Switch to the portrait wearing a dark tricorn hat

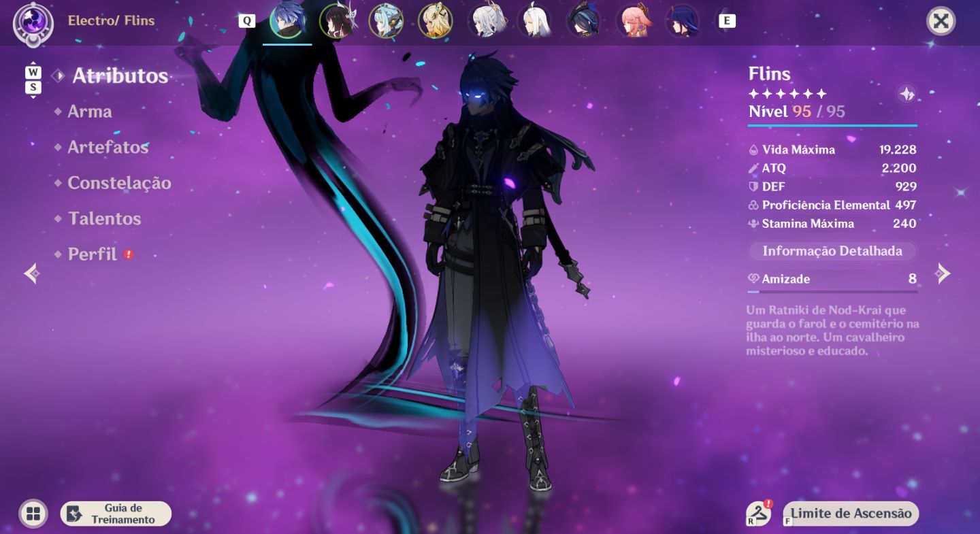584,21
